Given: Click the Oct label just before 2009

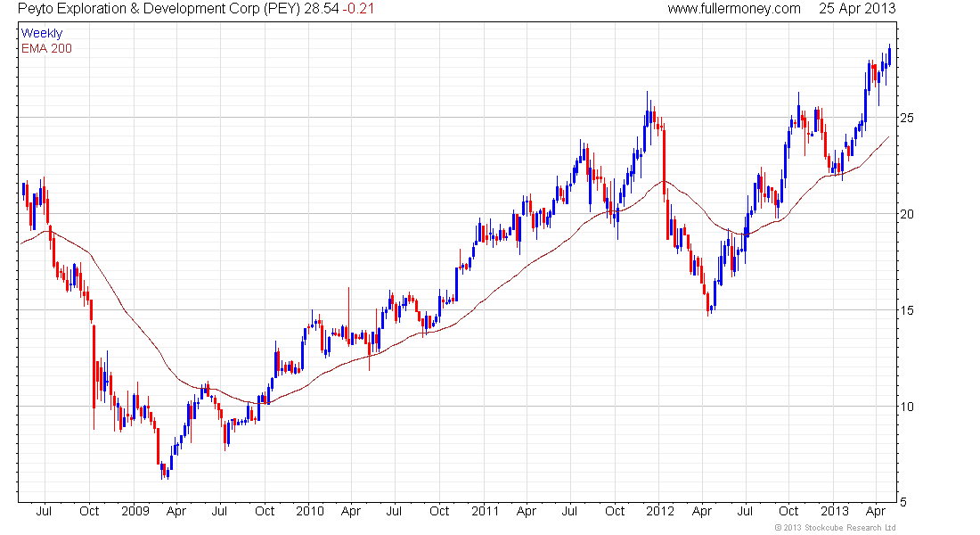Looking at the screenshot, I should pos(89,511).
